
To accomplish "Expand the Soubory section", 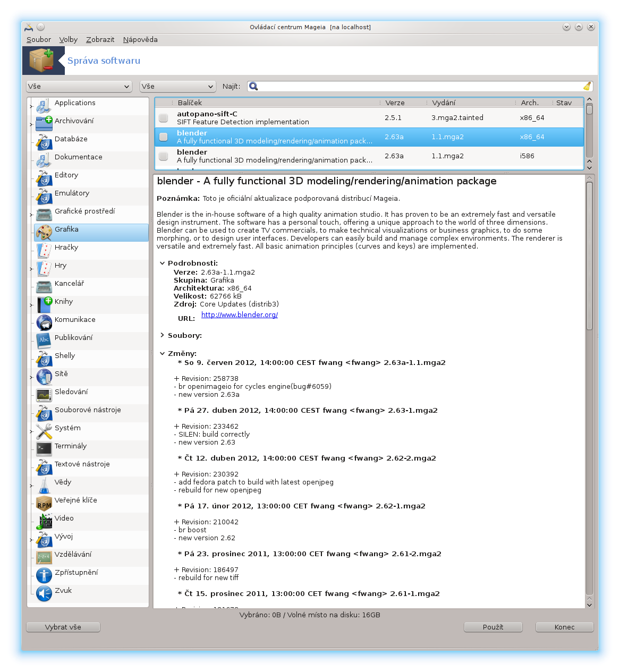I will click(x=163, y=335).
